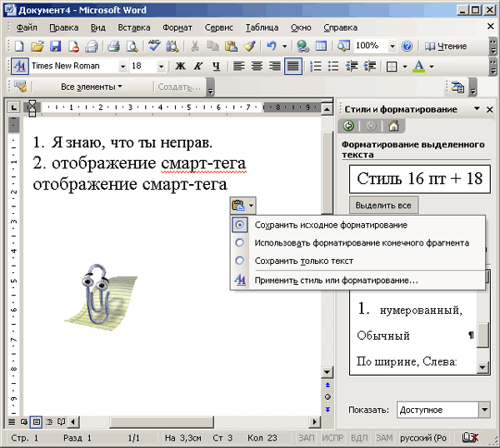Toggle the Styles and Formatting pane icon
The image size is (500, 448).
(x=20, y=67)
